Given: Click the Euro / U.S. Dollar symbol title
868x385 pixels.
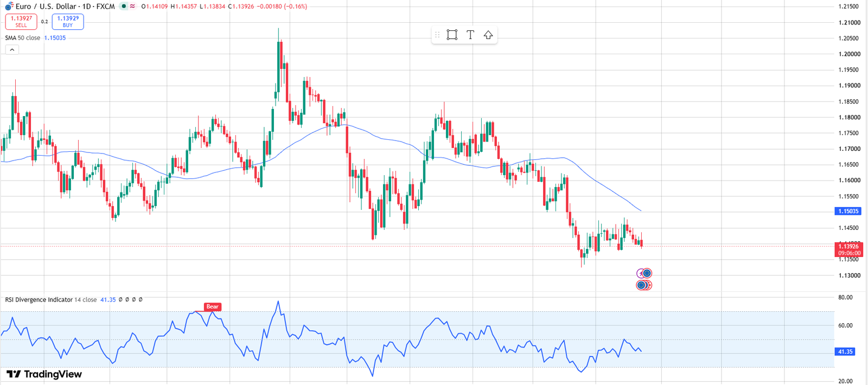Looking at the screenshot, I should click(x=46, y=7).
